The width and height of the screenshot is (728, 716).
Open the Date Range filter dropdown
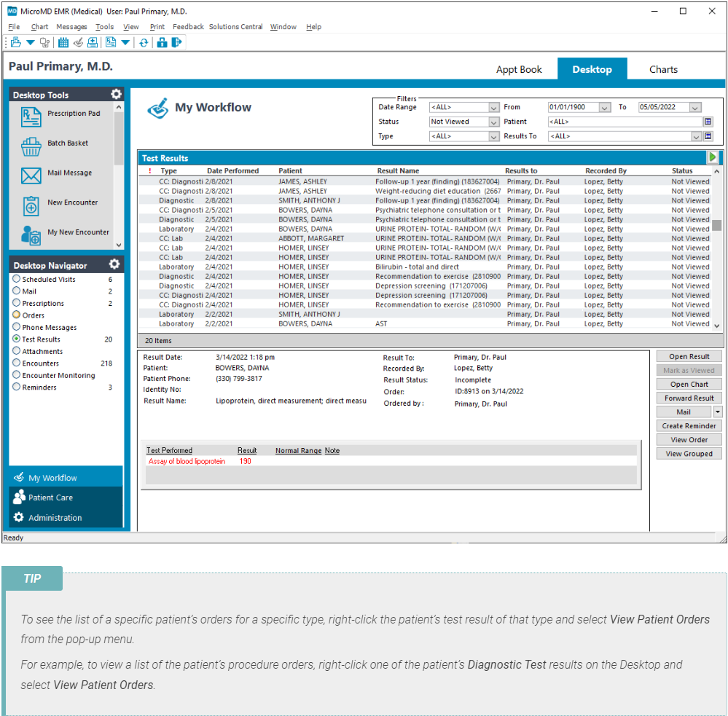[493, 107]
